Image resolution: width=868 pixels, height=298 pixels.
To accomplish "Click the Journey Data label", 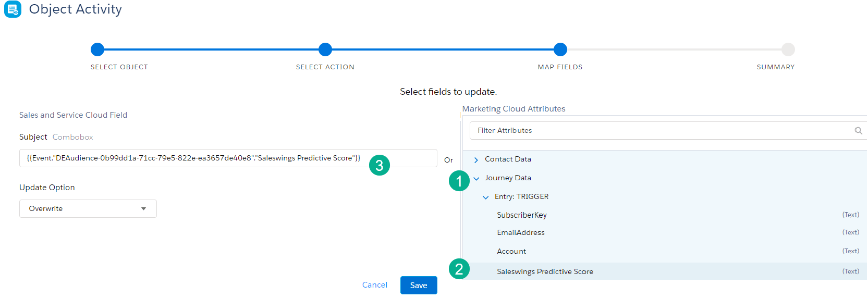I will [x=508, y=178].
